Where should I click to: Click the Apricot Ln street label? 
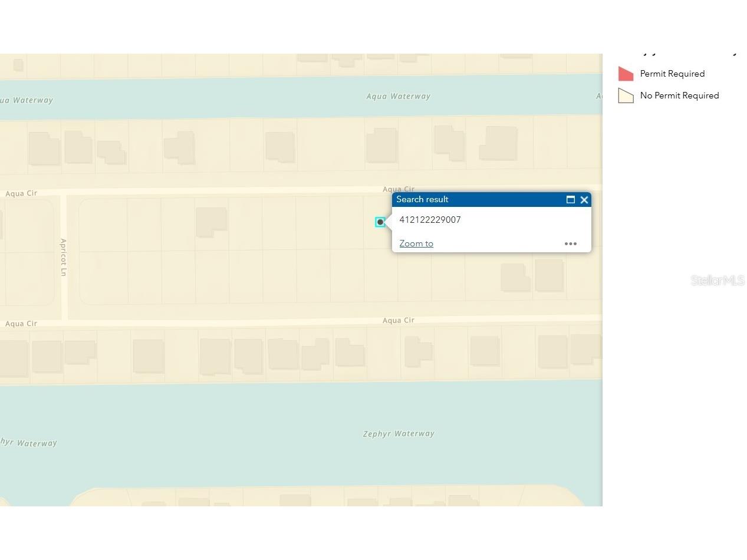click(x=64, y=257)
